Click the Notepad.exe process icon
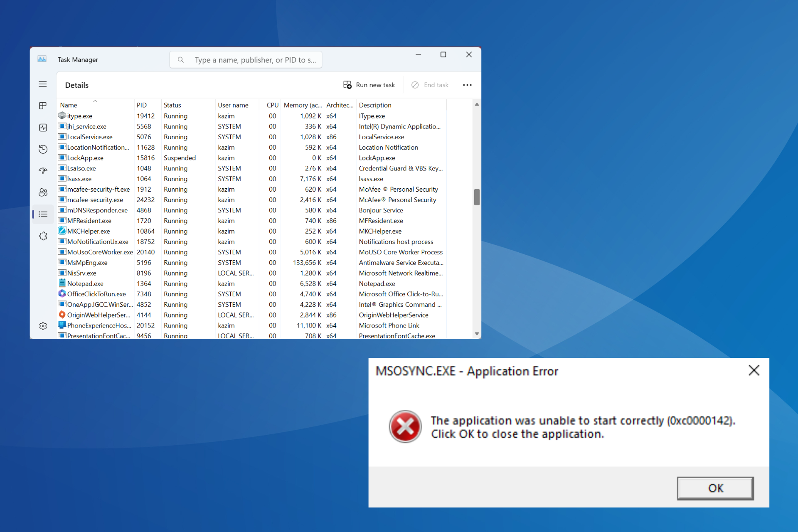Image resolution: width=798 pixels, height=532 pixels. click(x=62, y=283)
